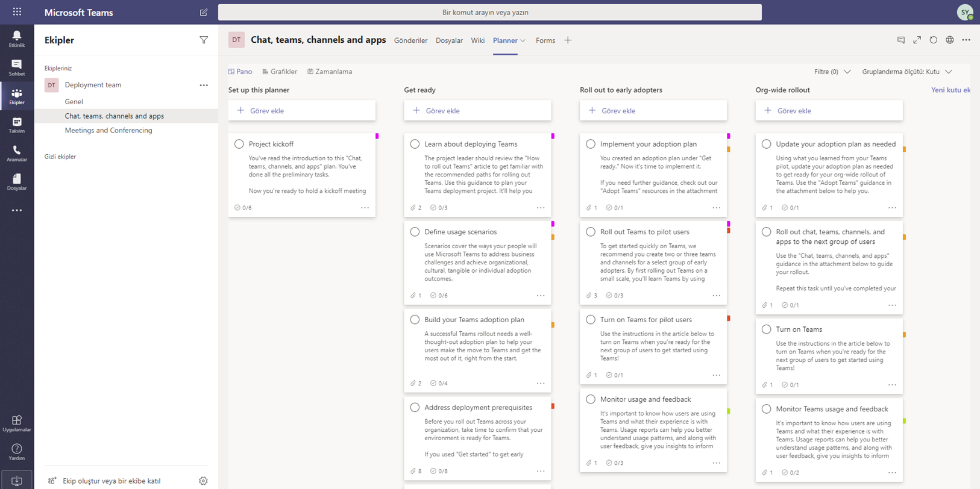Open Planner on the website globe icon
Image resolution: width=980 pixels, height=489 pixels.
click(x=950, y=40)
